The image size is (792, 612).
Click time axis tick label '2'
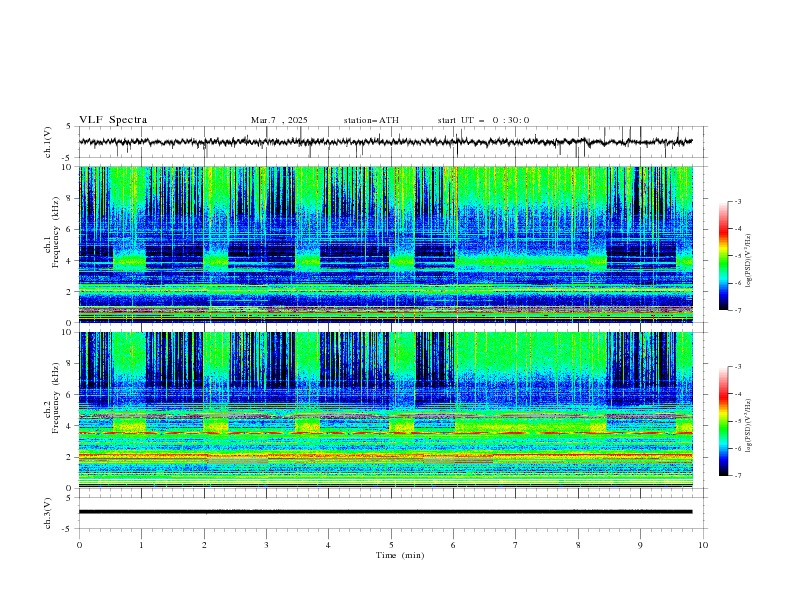point(204,545)
